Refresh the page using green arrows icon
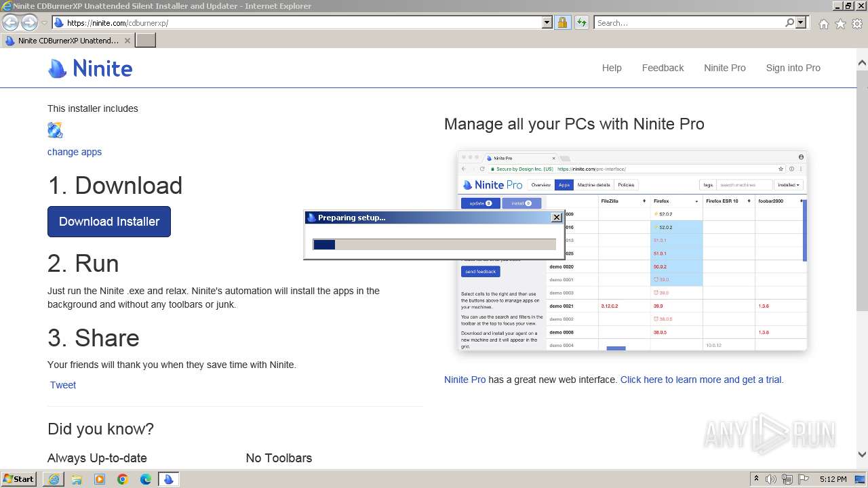The width and height of the screenshot is (868, 488). pos(581,22)
